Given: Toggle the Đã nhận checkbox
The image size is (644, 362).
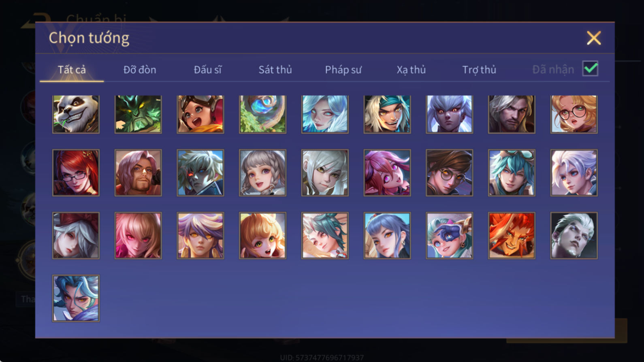Looking at the screenshot, I should tap(590, 68).
